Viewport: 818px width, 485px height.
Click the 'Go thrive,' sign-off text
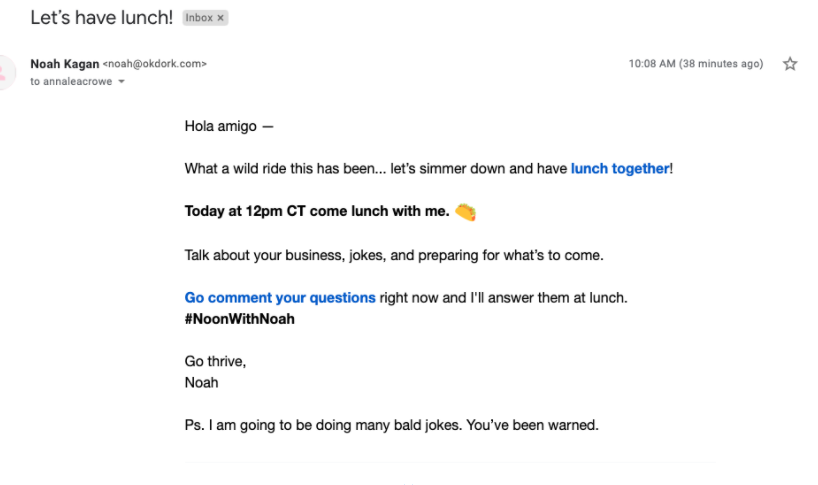point(215,361)
